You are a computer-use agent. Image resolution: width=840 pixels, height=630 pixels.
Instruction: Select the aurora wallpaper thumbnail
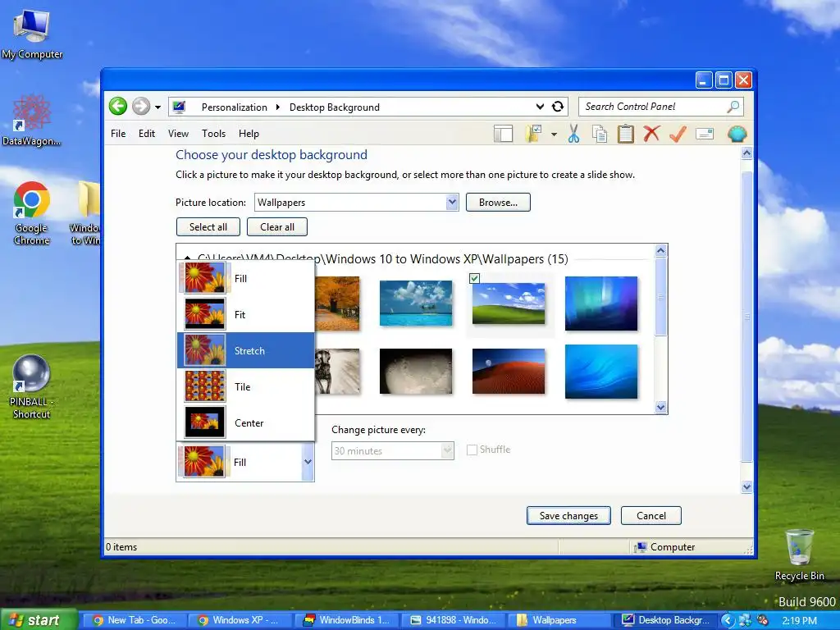pos(601,304)
